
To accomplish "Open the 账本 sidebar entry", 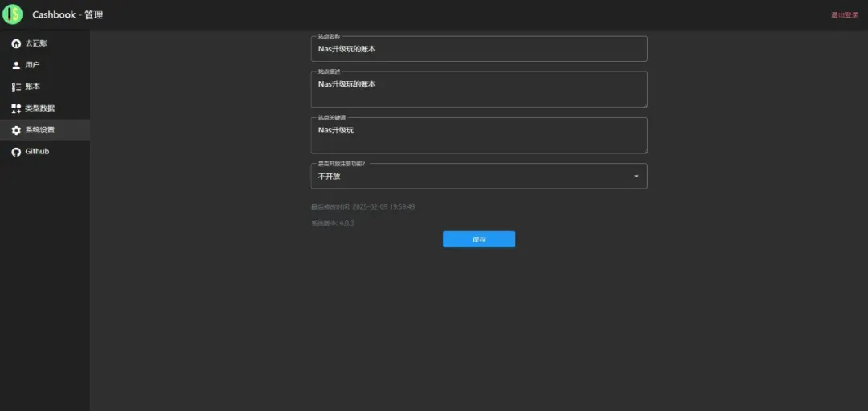I will pyautogui.click(x=32, y=87).
